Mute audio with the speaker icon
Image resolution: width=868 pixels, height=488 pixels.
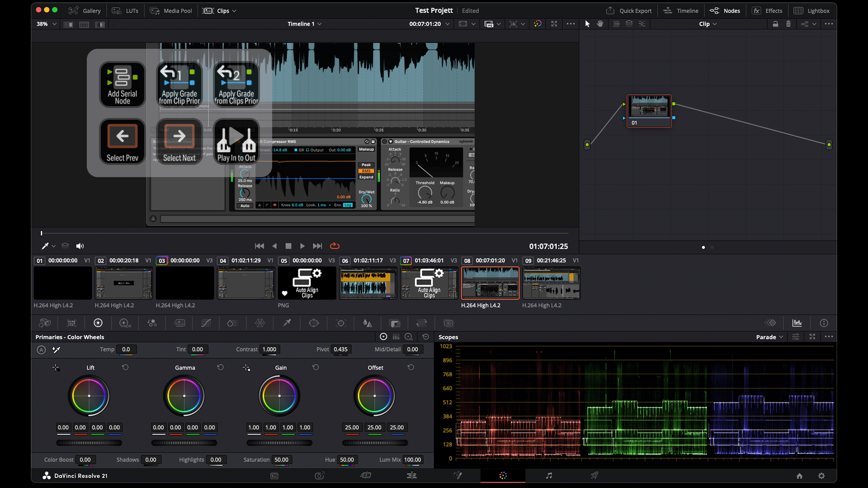click(80, 246)
